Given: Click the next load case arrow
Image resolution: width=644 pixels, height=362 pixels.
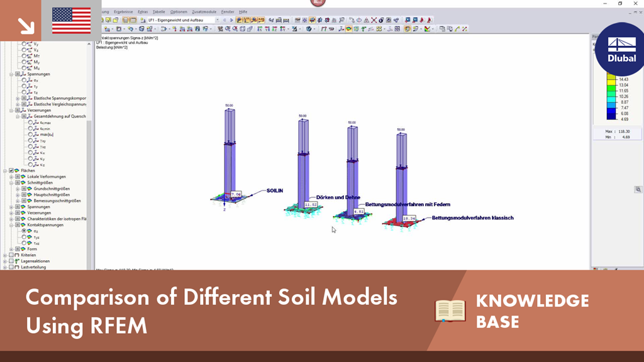Looking at the screenshot, I should coord(231,20).
